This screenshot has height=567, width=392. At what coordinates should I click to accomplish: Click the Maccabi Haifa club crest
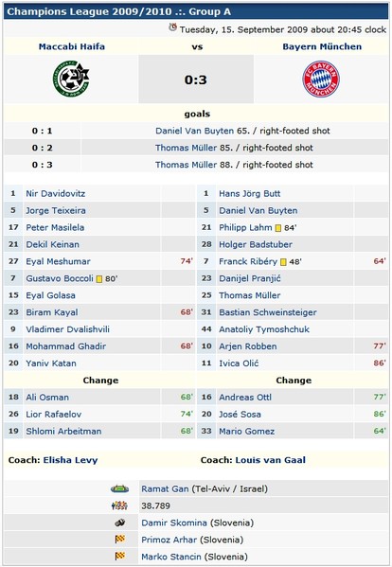pyautogui.click(x=71, y=79)
